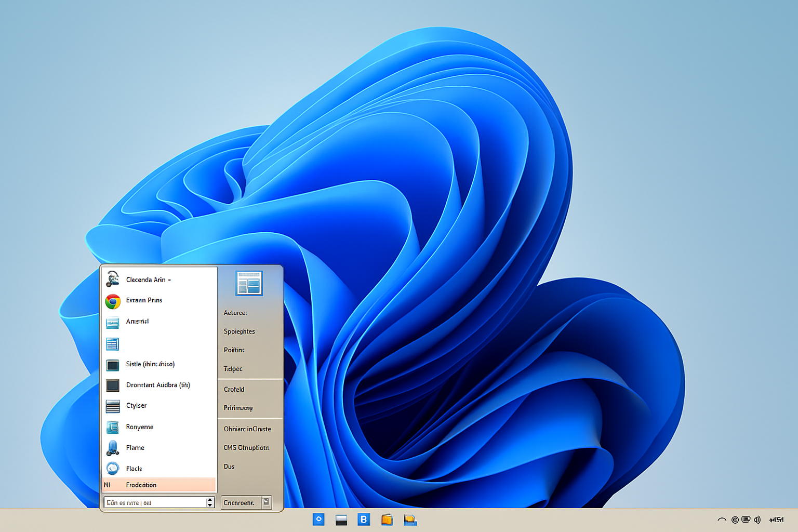
Task: Click the blue diamond taskbar icon
Action: tap(318, 519)
